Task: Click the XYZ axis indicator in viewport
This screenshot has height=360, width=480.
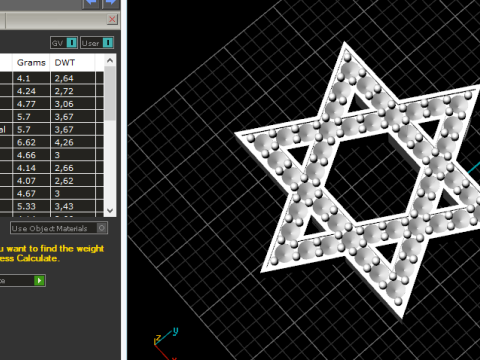Action: 166,343
